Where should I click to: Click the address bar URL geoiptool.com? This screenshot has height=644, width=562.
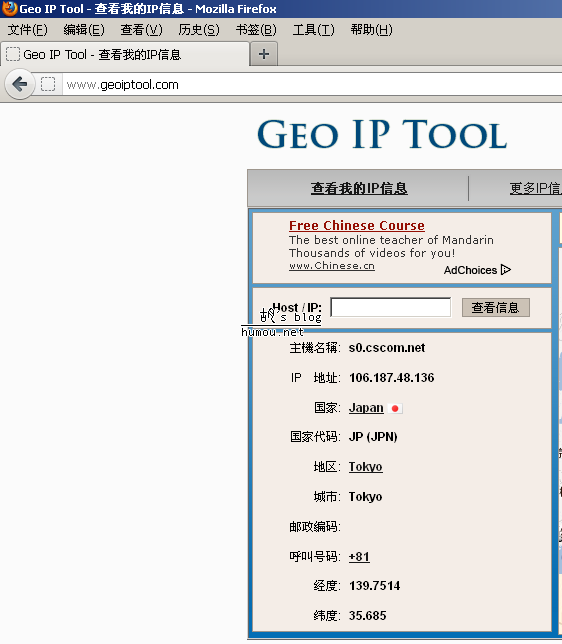pyautogui.click(x=122, y=85)
